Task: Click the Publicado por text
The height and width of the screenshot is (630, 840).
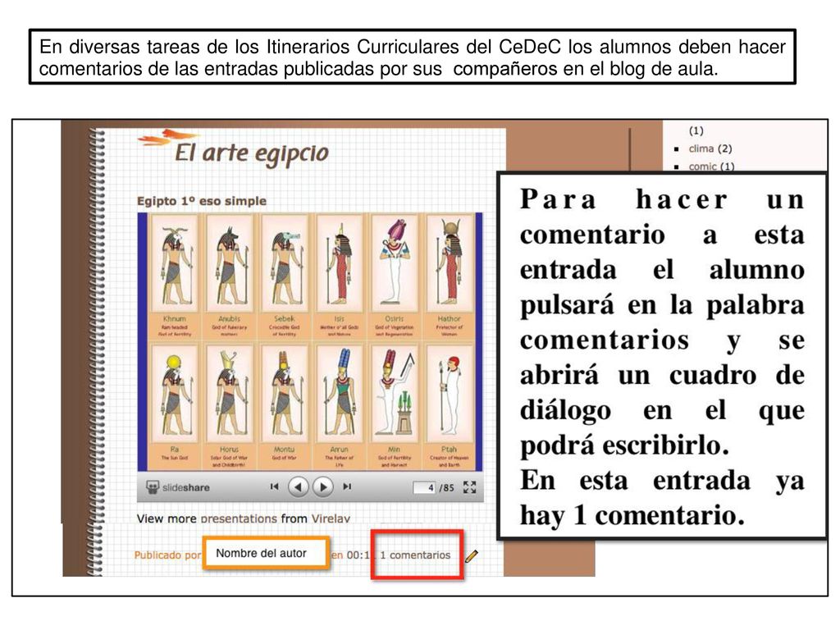Action: [167, 555]
